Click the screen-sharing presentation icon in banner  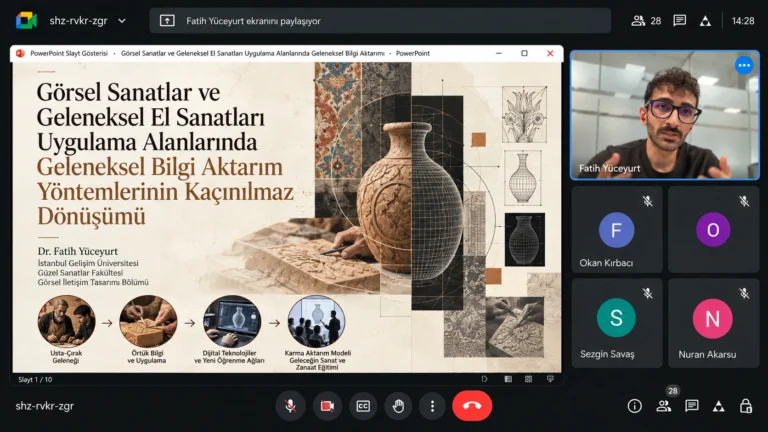(x=167, y=21)
